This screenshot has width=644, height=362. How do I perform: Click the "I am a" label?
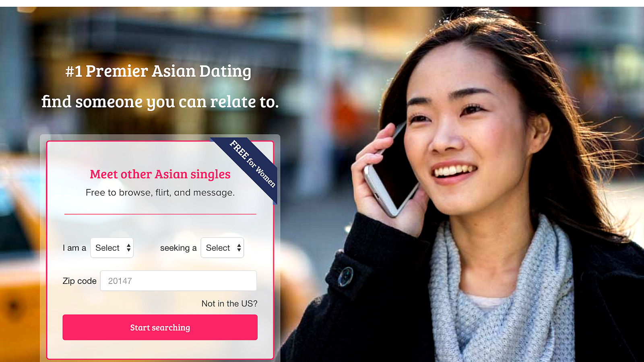pos(74,248)
